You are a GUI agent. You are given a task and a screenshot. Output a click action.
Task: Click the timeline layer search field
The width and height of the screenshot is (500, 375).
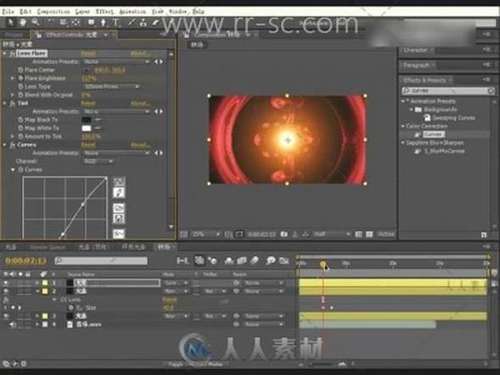pyautogui.click(x=101, y=260)
